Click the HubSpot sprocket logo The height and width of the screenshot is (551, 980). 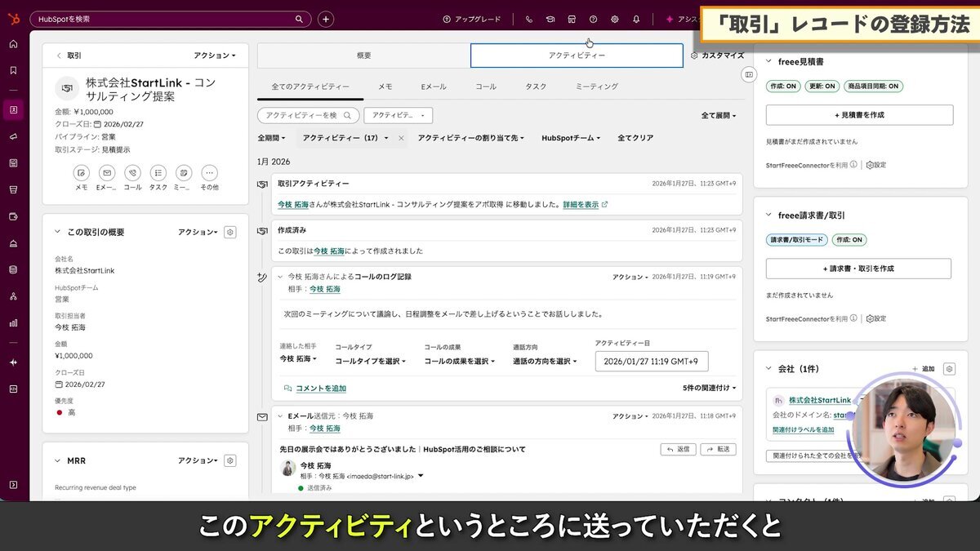click(x=13, y=18)
